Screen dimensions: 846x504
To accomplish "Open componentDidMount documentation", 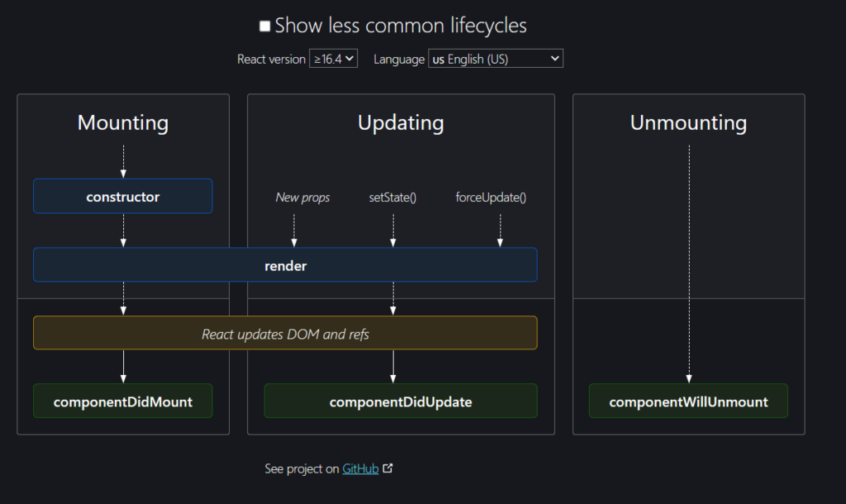I will point(122,401).
